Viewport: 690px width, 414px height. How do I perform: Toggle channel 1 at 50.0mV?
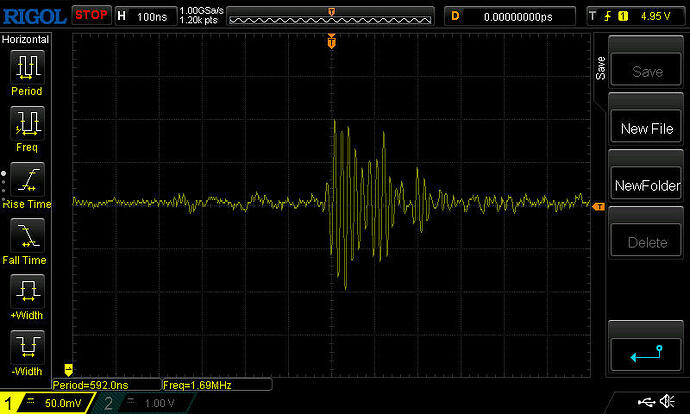point(48,403)
